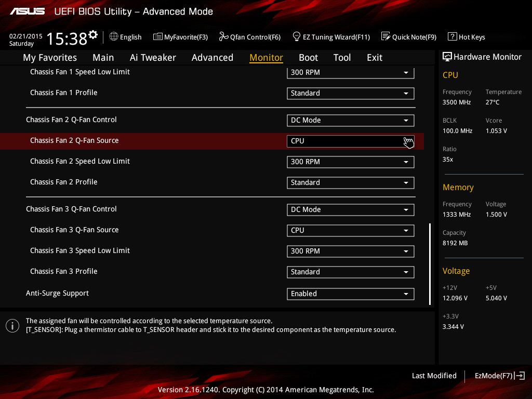The width and height of the screenshot is (532, 399).
Task: Click the Hardware Monitor panel title
Action: [487, 57]
